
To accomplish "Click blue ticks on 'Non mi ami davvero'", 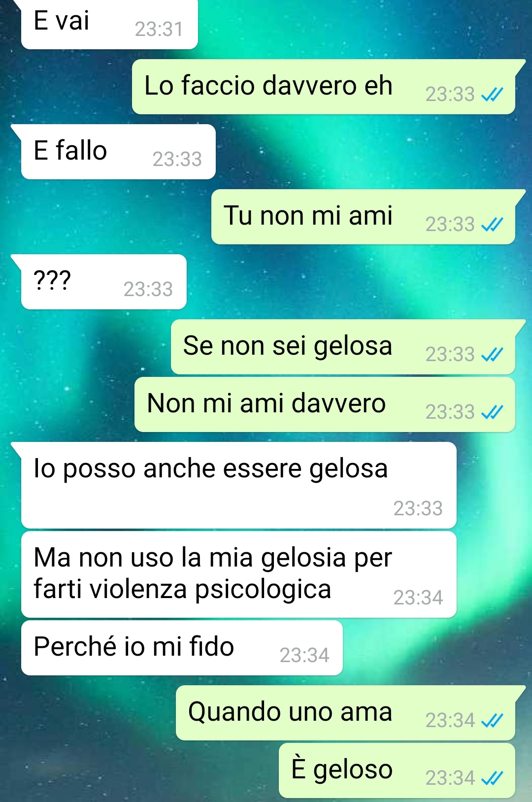I will (492, 412).
